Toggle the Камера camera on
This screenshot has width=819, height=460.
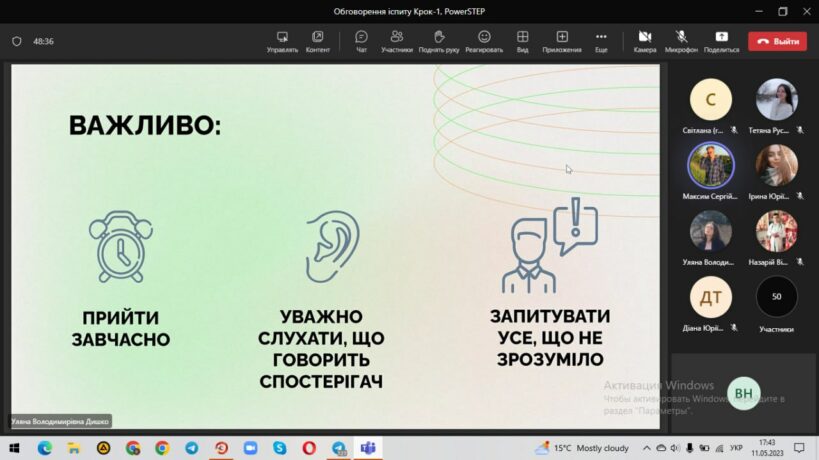point(645,39)
